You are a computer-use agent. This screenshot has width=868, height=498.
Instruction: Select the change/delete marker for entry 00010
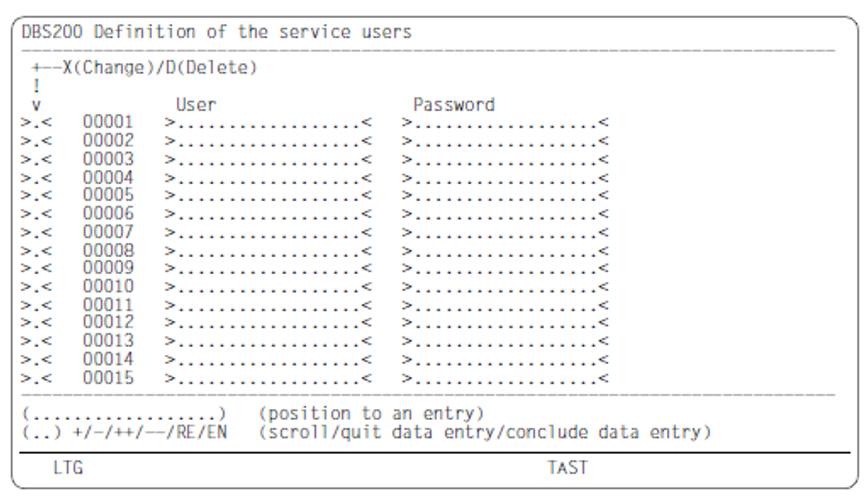36,287
